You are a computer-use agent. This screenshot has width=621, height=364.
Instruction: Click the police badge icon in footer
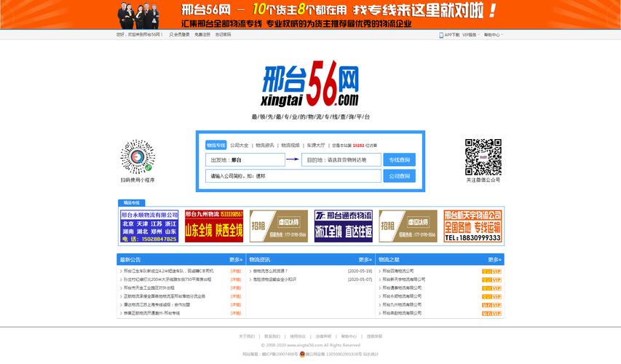302,354
